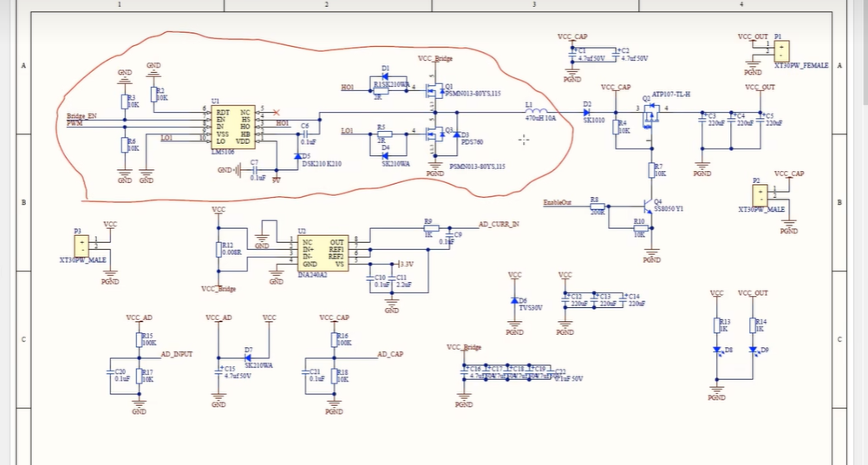Select diode D5 DSK210
The width and height of the screenshot is (868, 465).
point(297,156)
